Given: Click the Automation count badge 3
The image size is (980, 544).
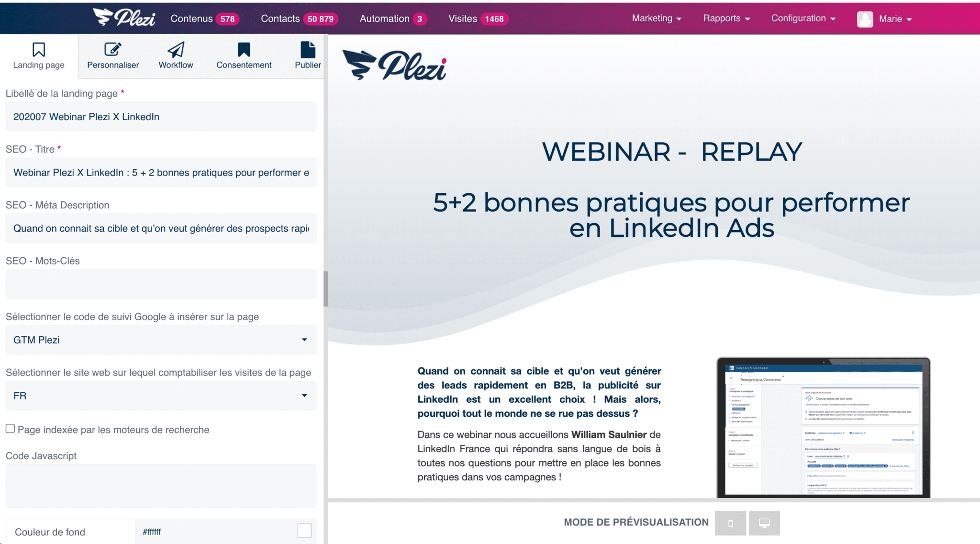Looking at the screenshot, I should tap(420, 19).
